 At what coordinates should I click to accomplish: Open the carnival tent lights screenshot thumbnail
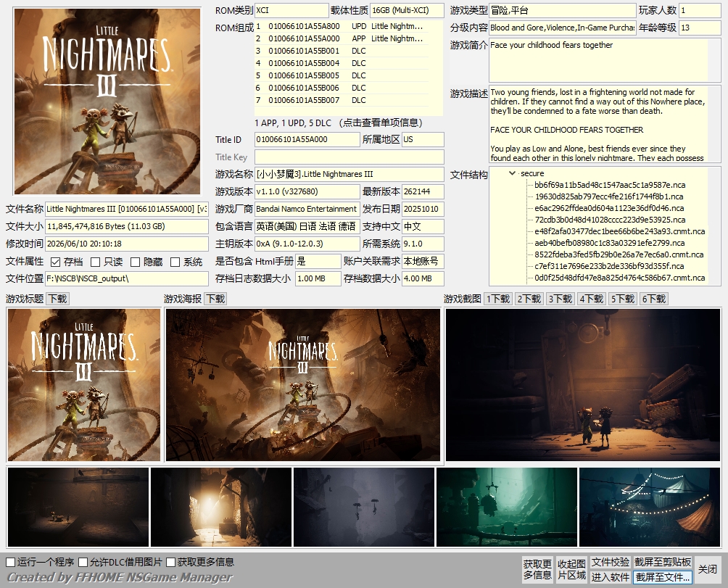[x=650, y=507]
